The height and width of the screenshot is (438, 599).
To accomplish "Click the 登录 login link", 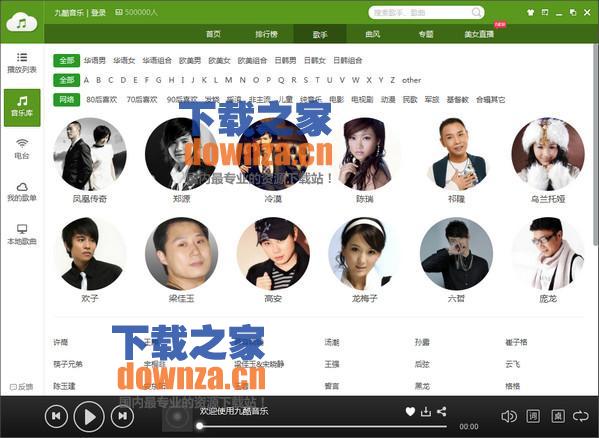I will 98,13.
